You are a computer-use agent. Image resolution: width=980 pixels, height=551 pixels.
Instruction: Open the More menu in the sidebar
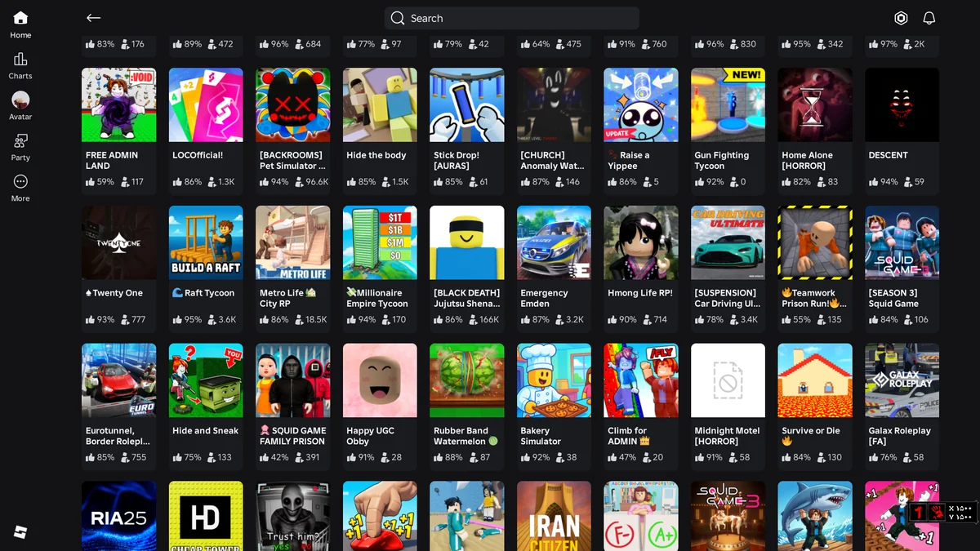20,188
